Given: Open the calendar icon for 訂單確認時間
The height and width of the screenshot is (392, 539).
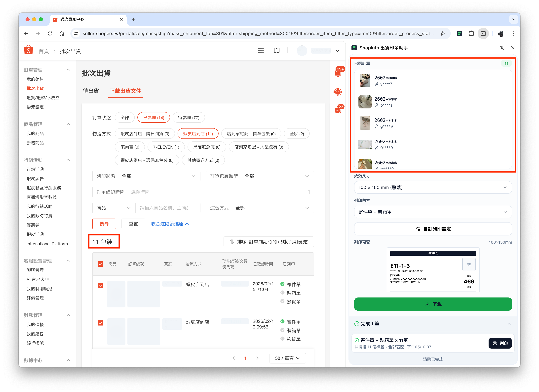Looking at the screenshot, I should pyautogui.click(x=307, y=192).
